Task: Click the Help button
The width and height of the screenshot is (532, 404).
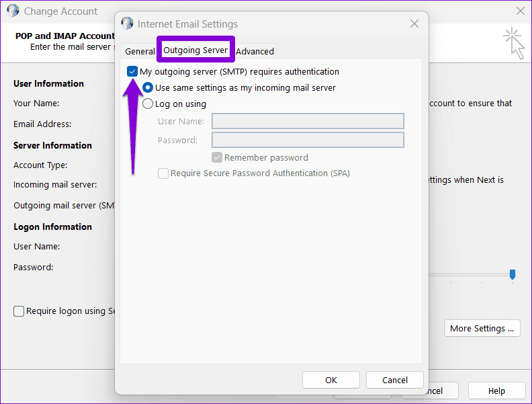Action: [496, 391]
